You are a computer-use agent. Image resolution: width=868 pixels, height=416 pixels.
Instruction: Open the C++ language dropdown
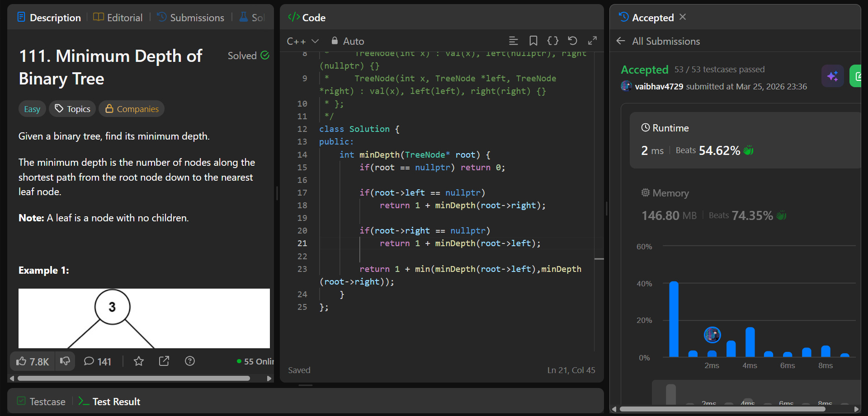pyautogui.click(x=302, y=41)
